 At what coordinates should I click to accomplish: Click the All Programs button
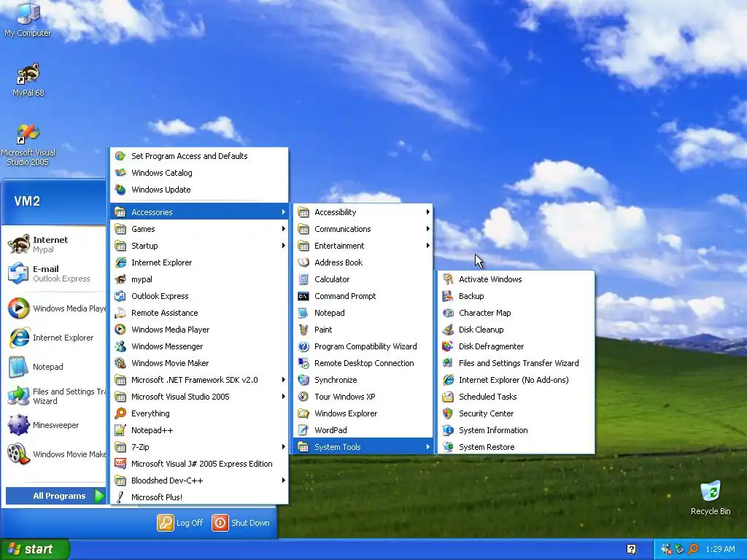pyautogui.click(x=55, y=496)
